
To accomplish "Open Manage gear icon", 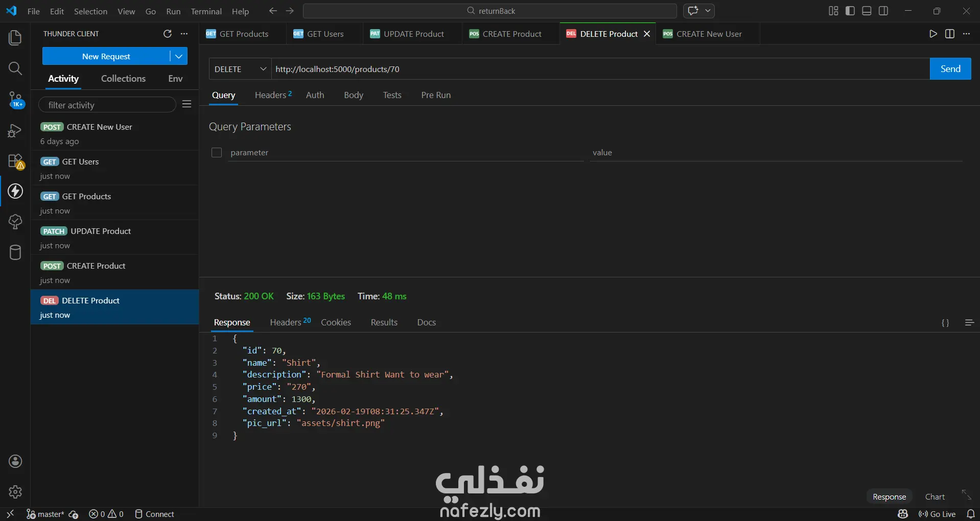I will [15, 492].
